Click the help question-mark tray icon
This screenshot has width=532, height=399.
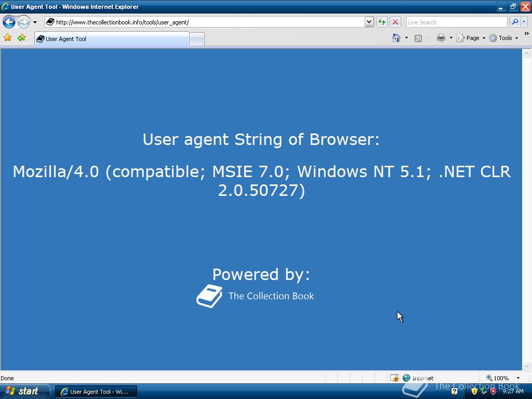coord(454,392)
